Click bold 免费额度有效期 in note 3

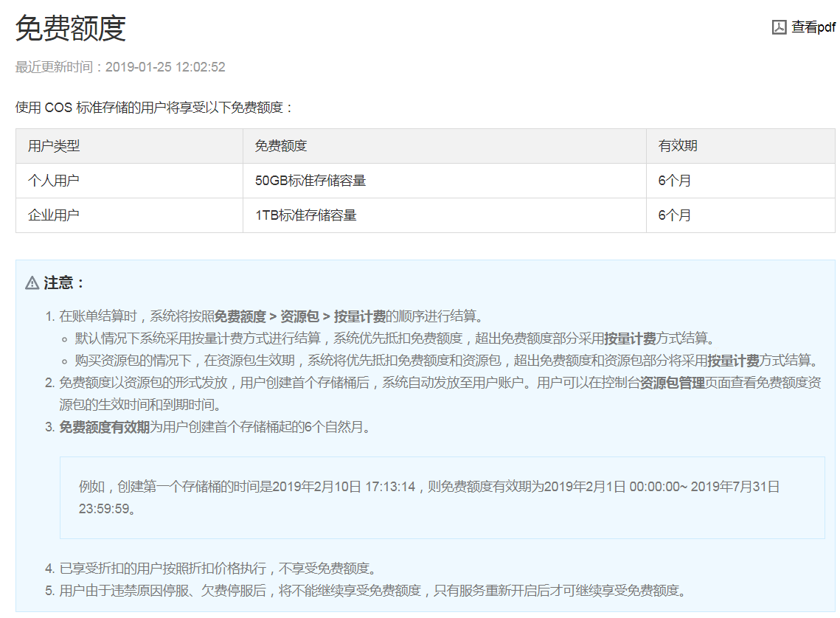click(104, 427)
